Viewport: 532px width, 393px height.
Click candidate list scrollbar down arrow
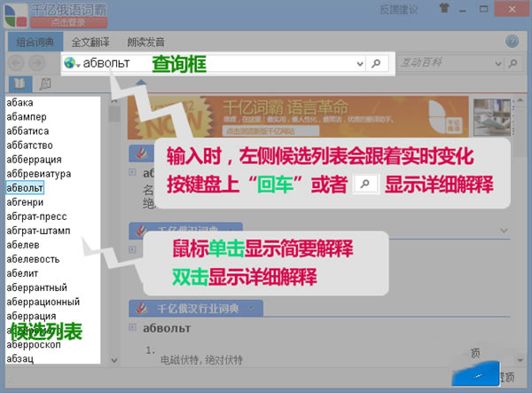[114, 360]
